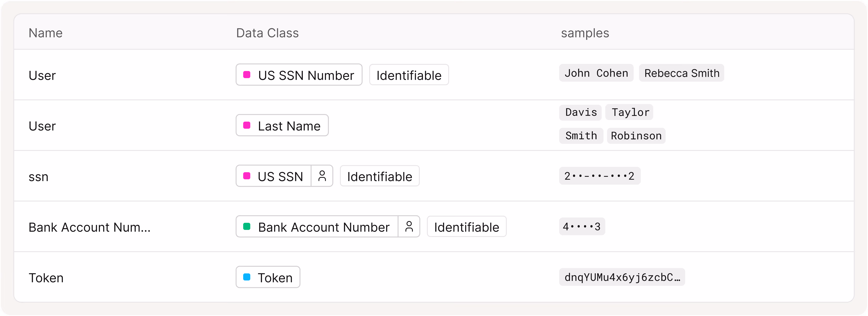
Task: Select the Robinson sample chip
Action: [636, 136]
